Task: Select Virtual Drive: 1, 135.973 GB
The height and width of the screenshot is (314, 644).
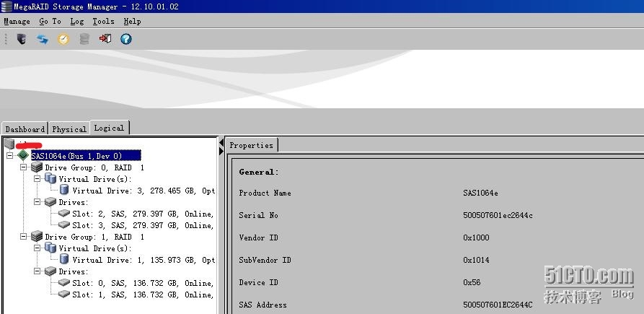Action: pyautogui.click(x=144, y=260)
